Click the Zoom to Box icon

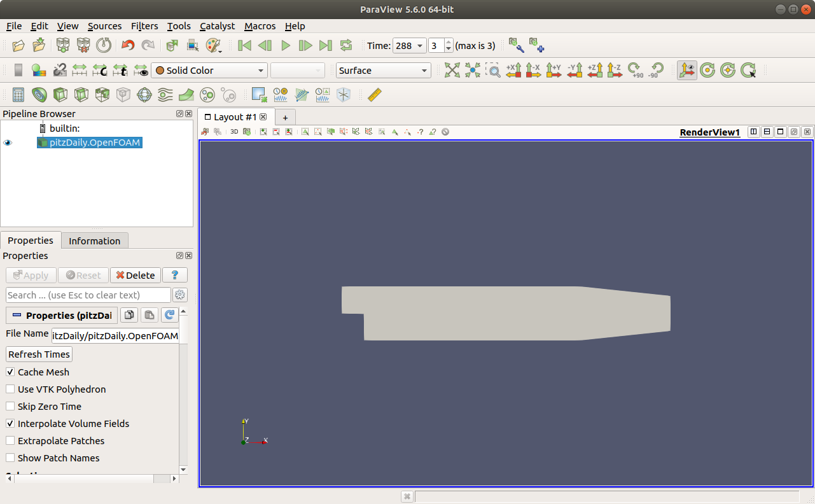492,71
